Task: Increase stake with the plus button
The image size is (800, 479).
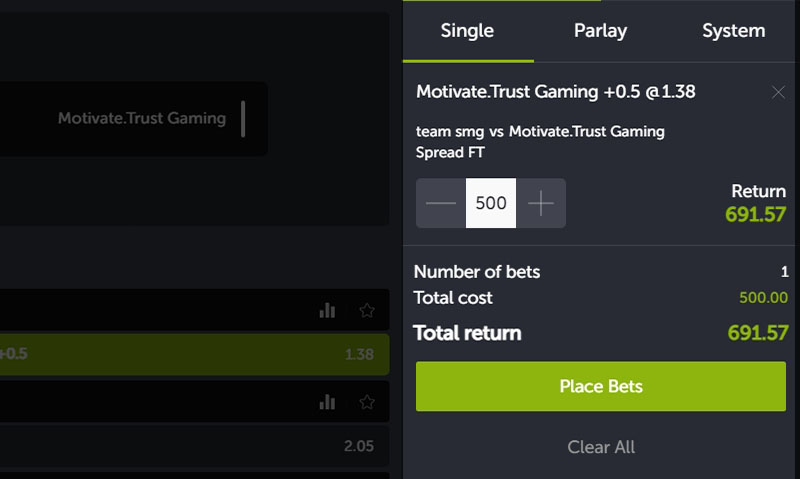Action: (x=541, y=203)
